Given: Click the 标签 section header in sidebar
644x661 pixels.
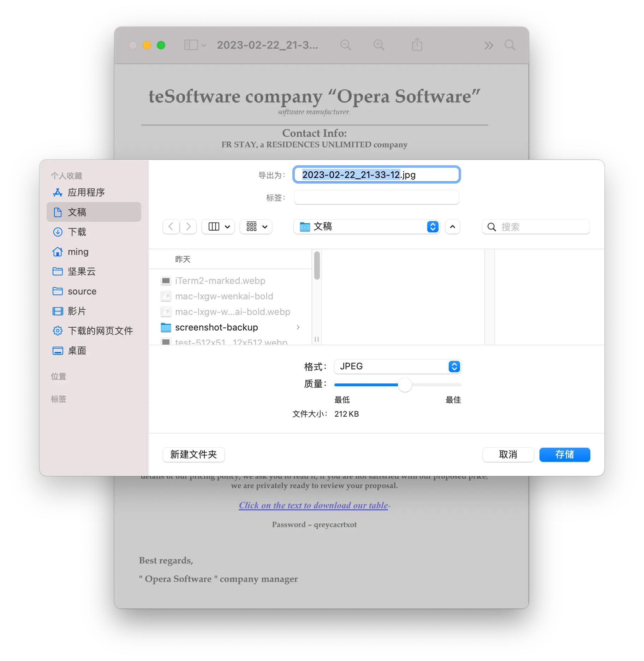Looking at the screenshot, I should (x=59, y=399).
